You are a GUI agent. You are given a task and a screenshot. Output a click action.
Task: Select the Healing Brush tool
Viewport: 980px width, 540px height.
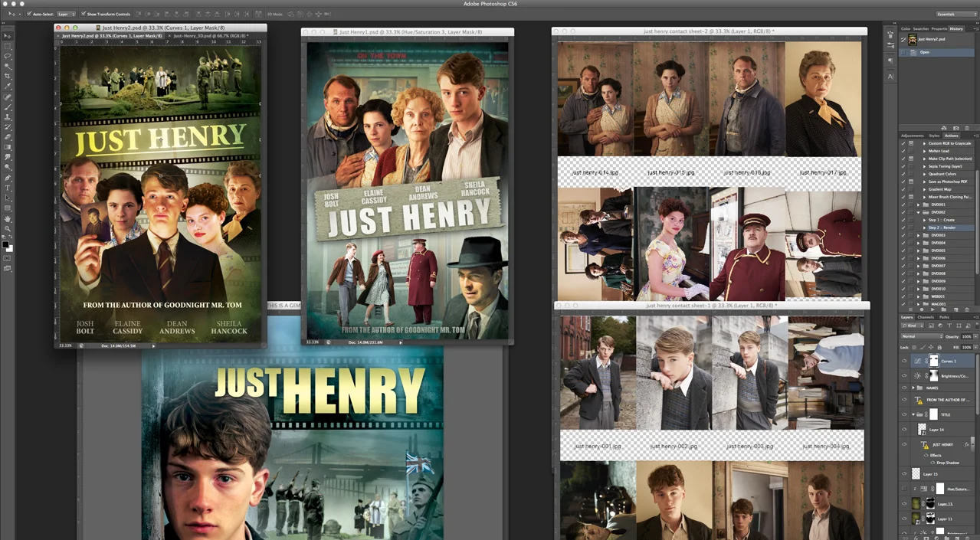[x=8, y=97]
